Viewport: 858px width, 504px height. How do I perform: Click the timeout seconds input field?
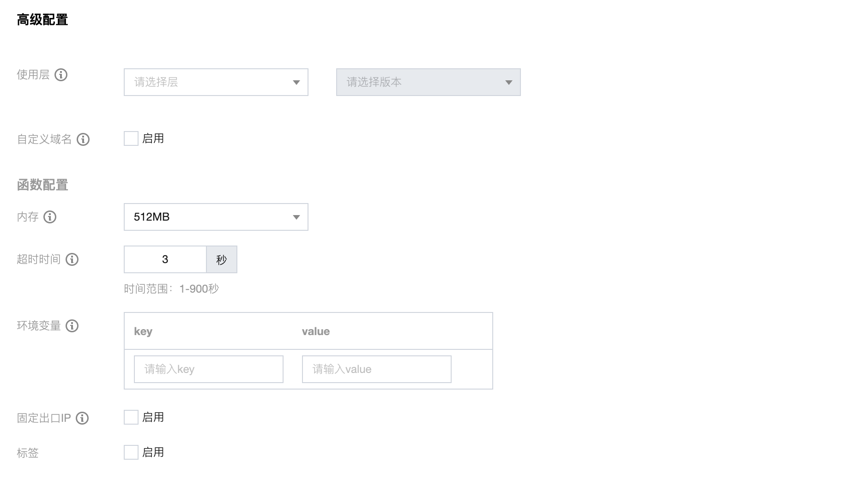tap(165, 259)
